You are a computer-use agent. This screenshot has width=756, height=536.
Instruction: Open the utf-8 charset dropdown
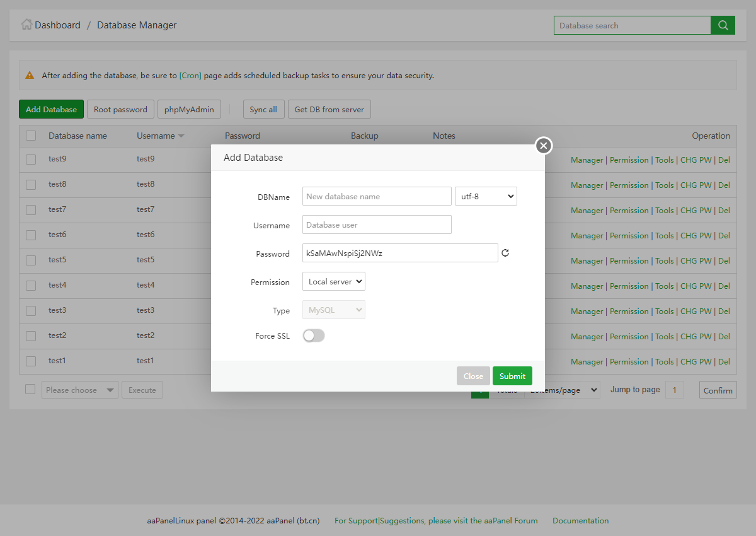(486, 196)
